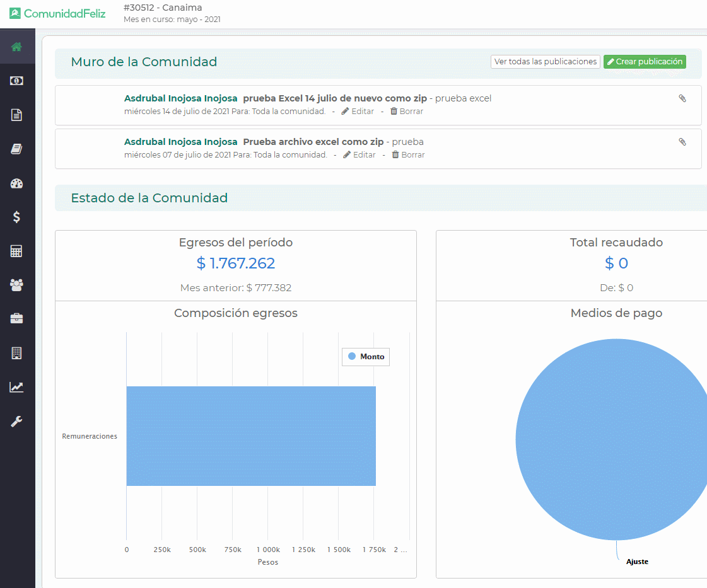707x588 pixels.
Task: Open the calculator icon in sidebar
Action: [x=16, y=251]
